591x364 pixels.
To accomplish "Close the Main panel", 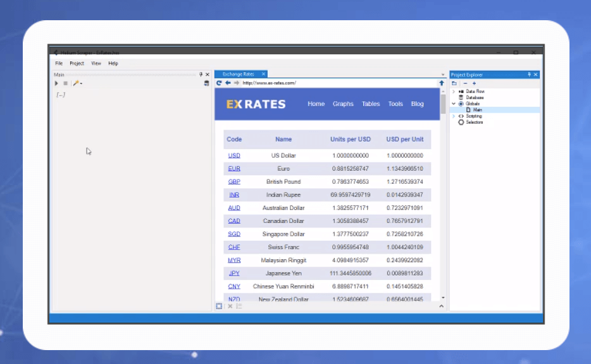I will [x=208, y=75].
